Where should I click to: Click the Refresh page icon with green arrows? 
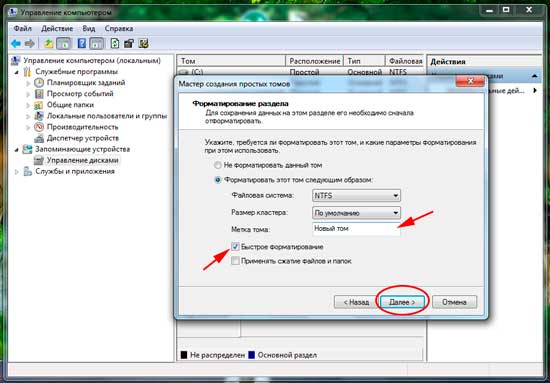coord(115,43)
